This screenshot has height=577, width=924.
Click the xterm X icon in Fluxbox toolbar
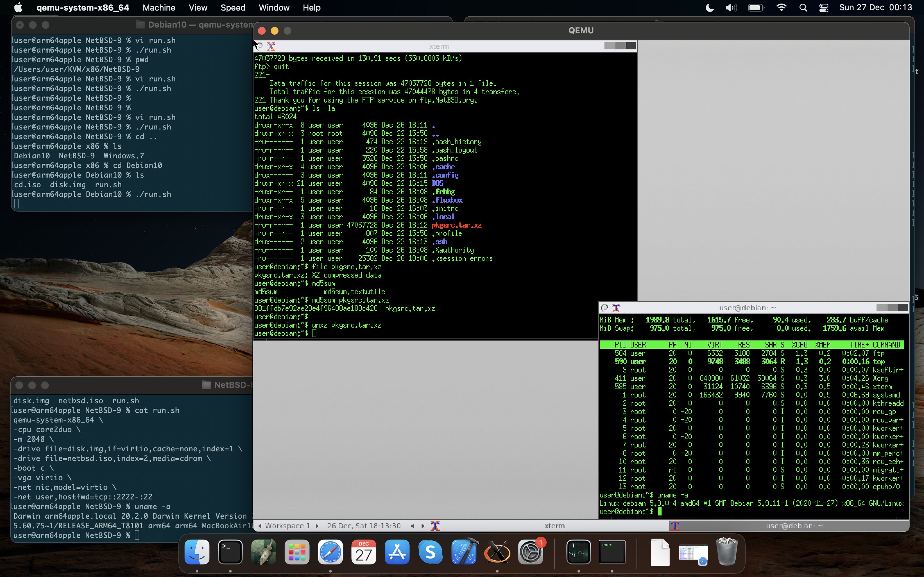click(x=435, y=526)
